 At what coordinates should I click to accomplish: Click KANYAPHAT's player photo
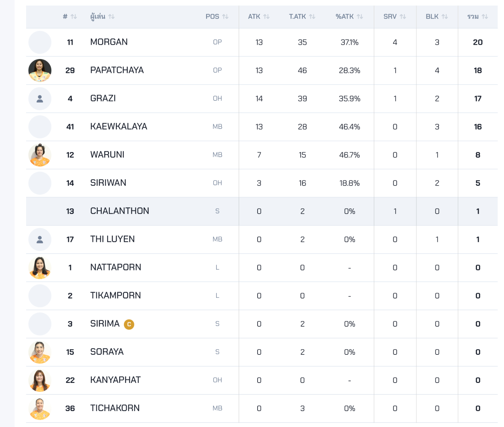point(40,380)
